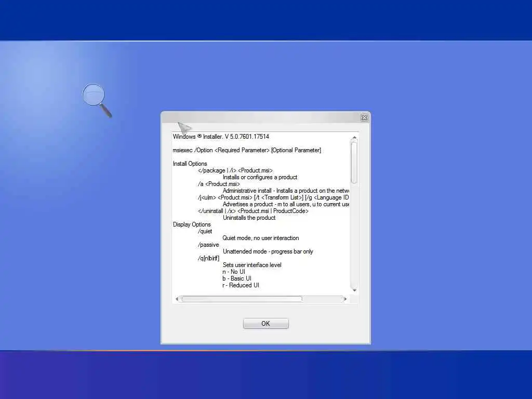Click the '/j<u|m> <Product.msi>' line
Viewport: 532px width, 399px height.
coord(273,197)
